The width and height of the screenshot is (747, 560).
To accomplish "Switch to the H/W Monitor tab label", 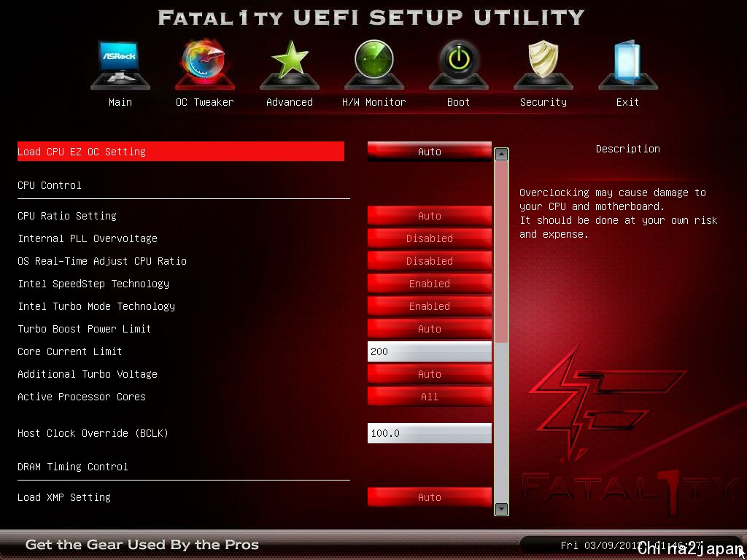I will coord(374,102).
